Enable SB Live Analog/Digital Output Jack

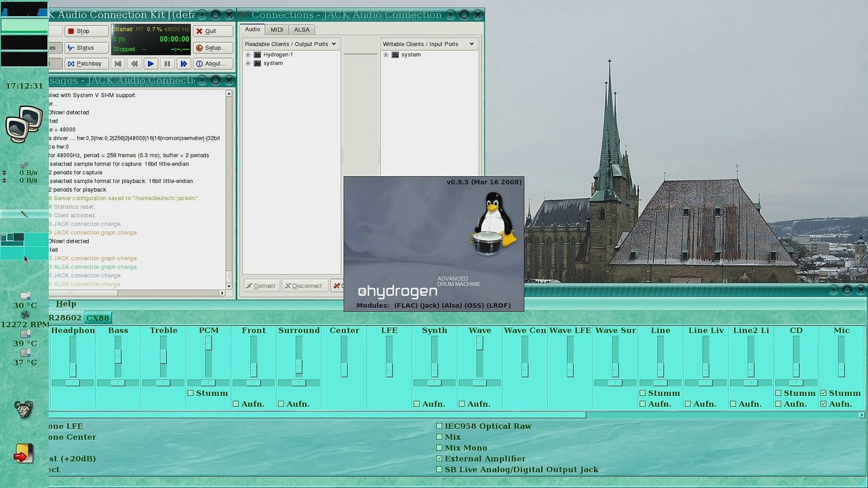click(439, 470)
